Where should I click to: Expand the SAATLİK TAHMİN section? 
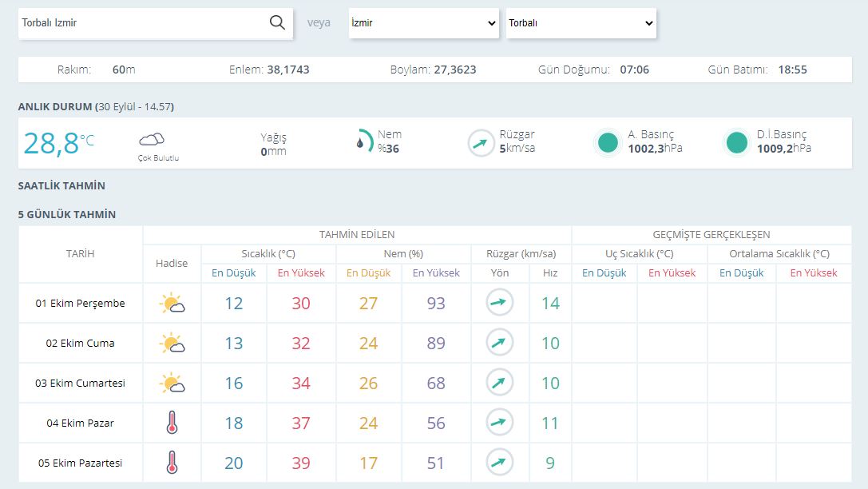pos(61,186)
